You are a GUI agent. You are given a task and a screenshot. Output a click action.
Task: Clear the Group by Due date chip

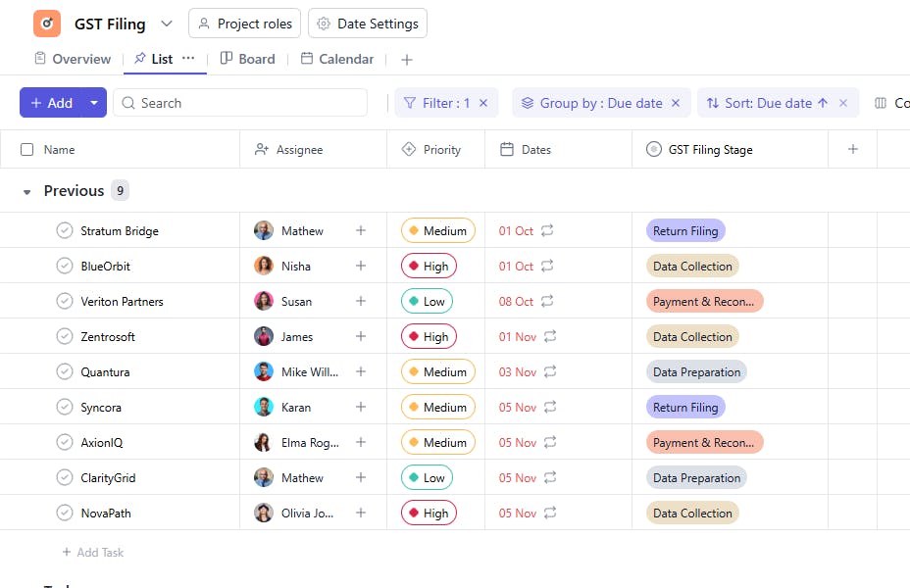pos(676,103)
